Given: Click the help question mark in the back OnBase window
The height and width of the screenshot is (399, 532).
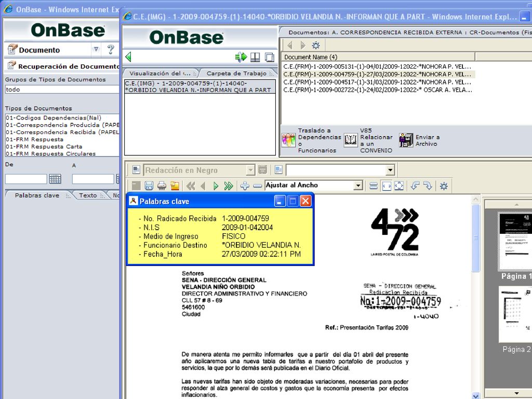Looking at the screenshot, I should tap(111, 49).
